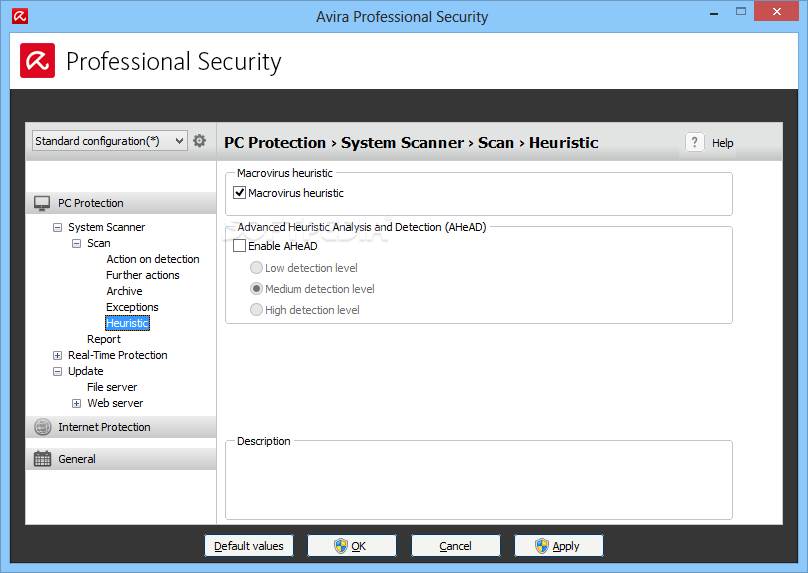
Task: Close the Avira window
Action: click(777, 11)
